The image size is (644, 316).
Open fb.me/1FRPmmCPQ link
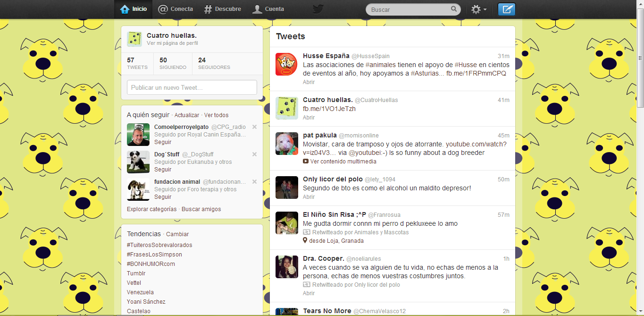(x=476, y=74)
